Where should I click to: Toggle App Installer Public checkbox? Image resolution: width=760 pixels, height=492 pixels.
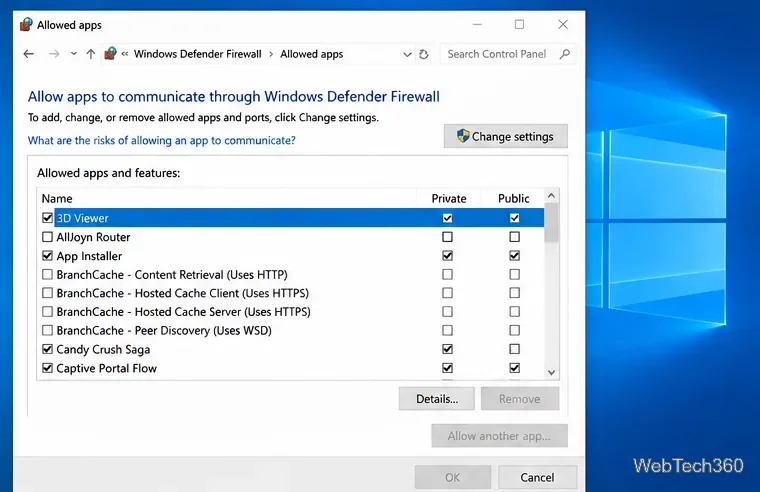[515, 255]
